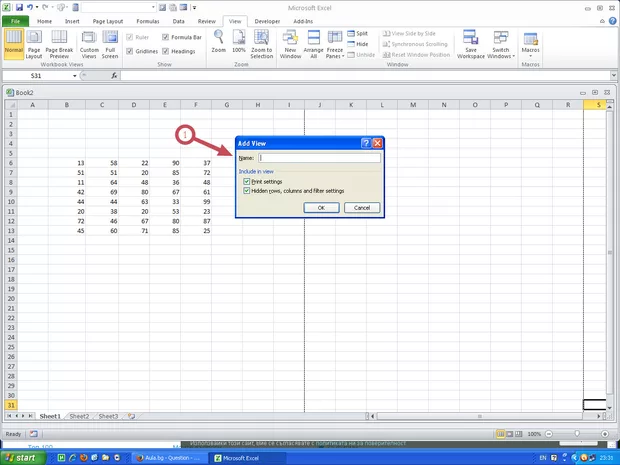Open the Switch Windows dropdown
620x465 pixels.
(499, 52)
